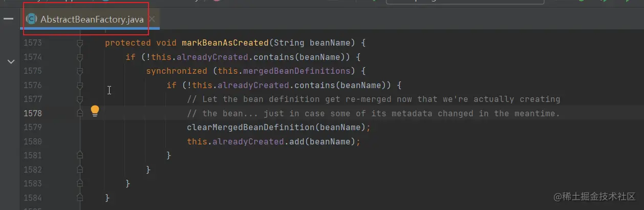The image size is (644, 210).
Task: Click line number 1580 in the gutter
Action: click(x=33, y=141)
